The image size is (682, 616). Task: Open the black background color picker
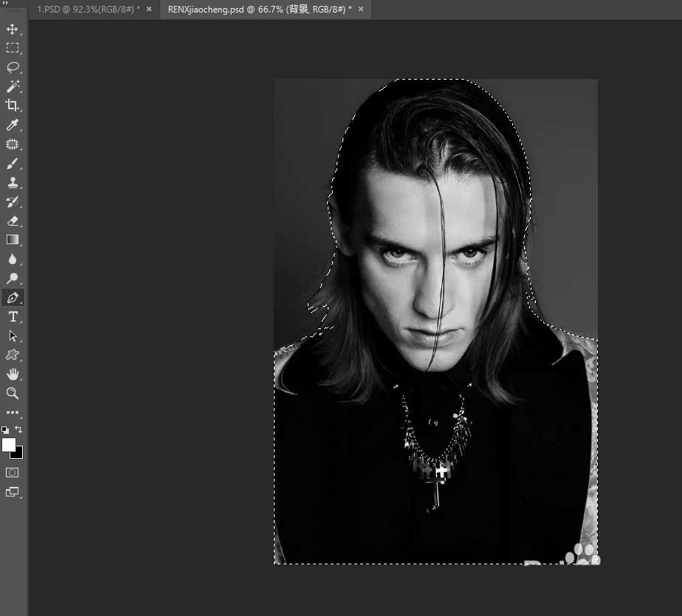point(18,454)
